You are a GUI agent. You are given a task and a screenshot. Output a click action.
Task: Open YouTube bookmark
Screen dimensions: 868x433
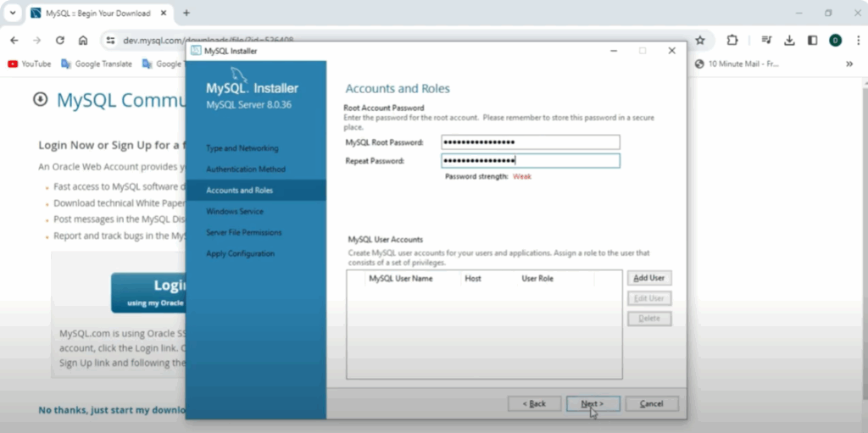(x=30, y=64)
